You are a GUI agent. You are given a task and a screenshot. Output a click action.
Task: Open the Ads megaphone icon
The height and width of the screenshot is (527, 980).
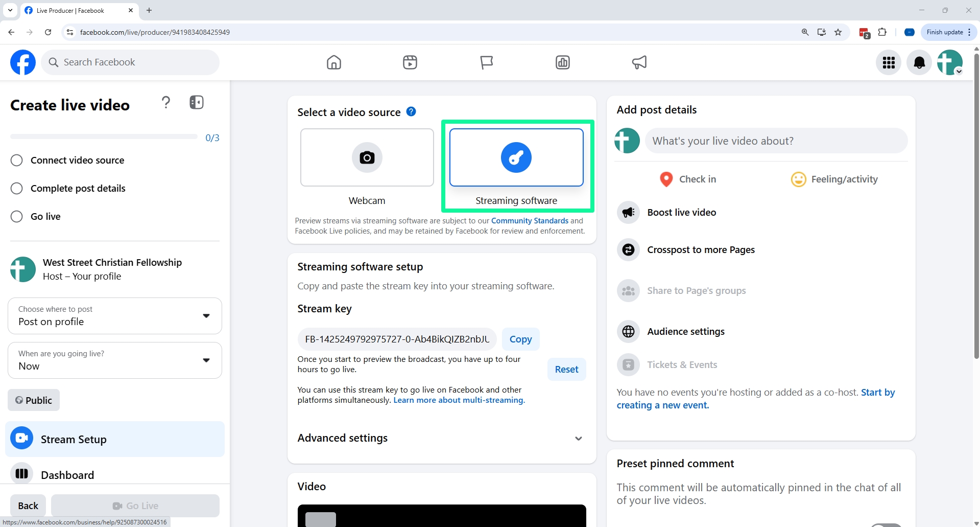click(x=639, y=62)
